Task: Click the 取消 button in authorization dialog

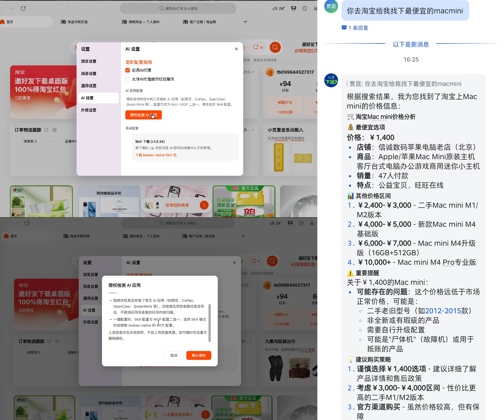Action: [173, 355]
